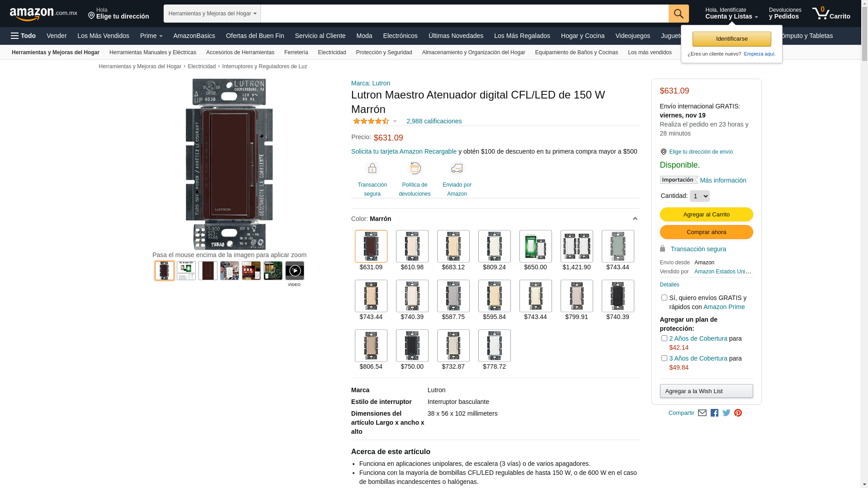The height and width of the screenshot is (488, 868).
Task: Share product on Pinterest icon
Action: 738,413
